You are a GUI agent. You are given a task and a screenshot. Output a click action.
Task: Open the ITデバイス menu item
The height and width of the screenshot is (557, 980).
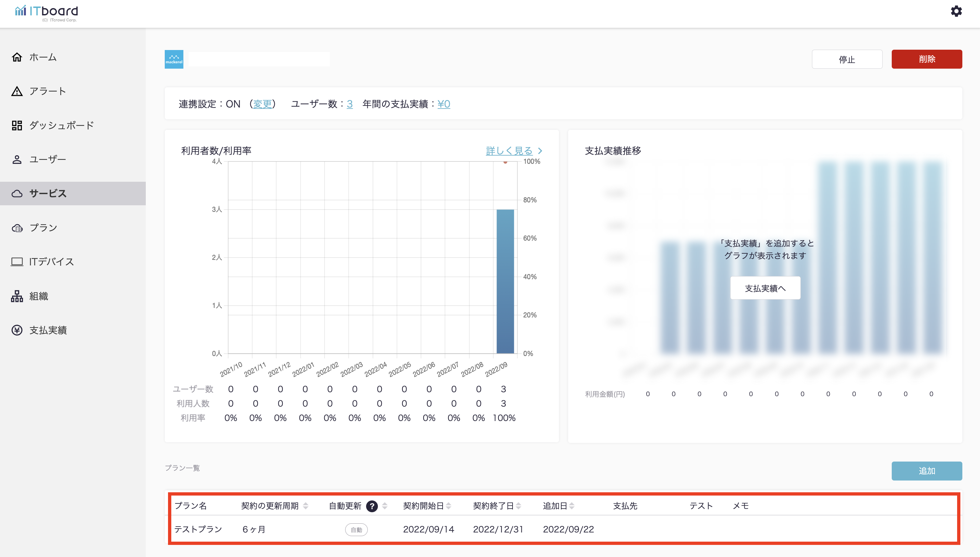[51, 262]
